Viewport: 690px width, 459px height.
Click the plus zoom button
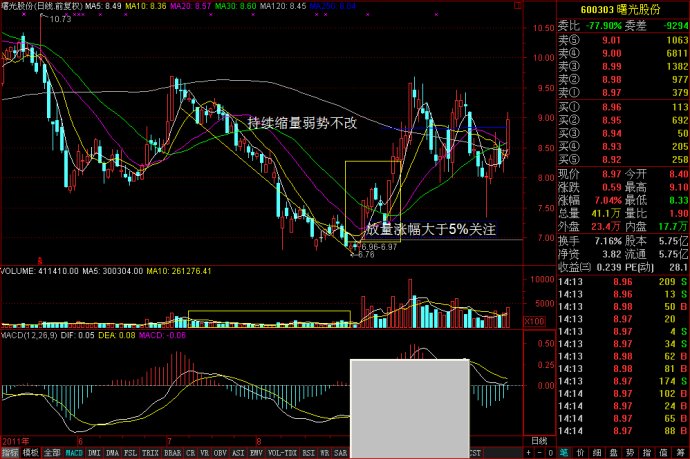coord(529,453)
